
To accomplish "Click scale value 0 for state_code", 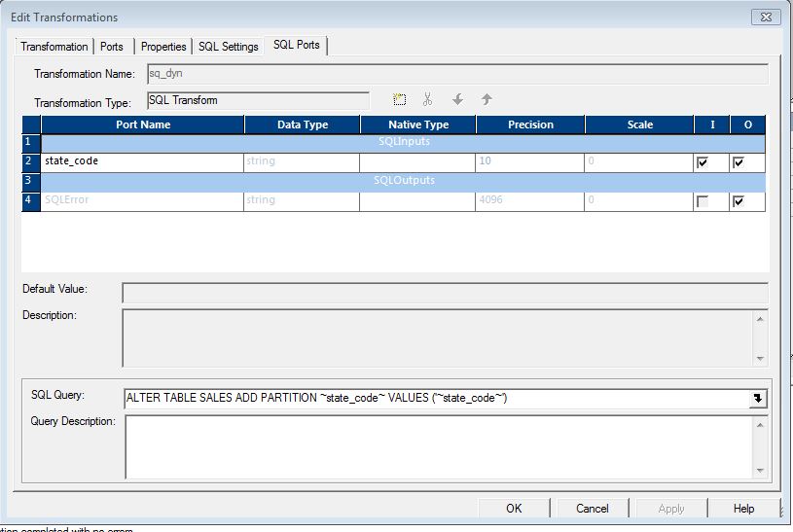I will [638, 161].
